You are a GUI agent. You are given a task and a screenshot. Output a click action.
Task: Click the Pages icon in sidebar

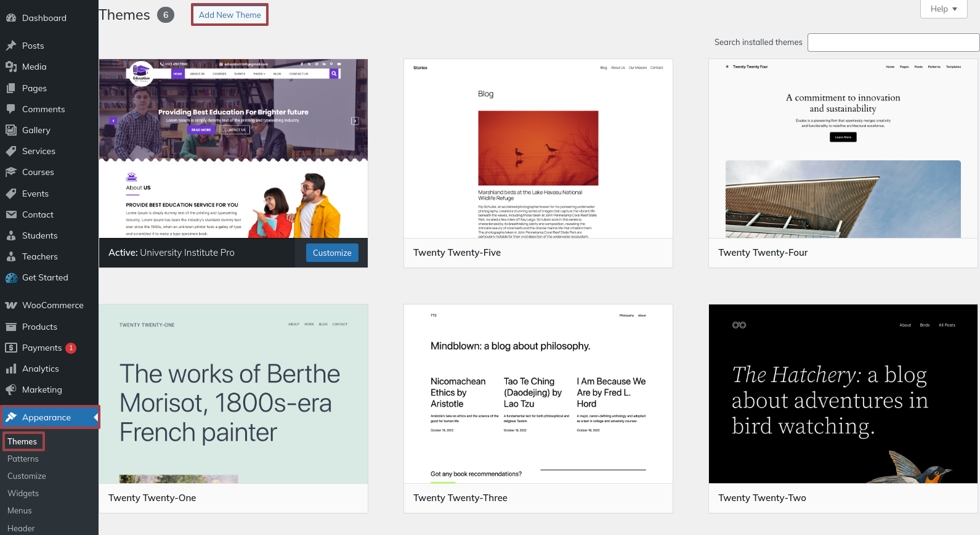(11, 88)
